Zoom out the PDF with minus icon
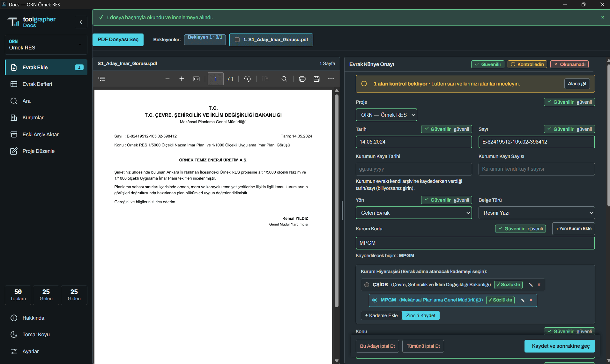Viewport: 610px width, 364px height. (167, 79)
